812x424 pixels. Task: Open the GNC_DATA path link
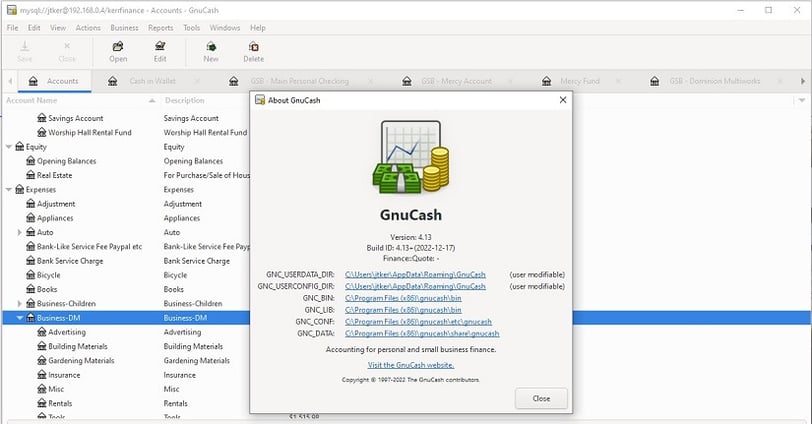[x=422, y=333]
